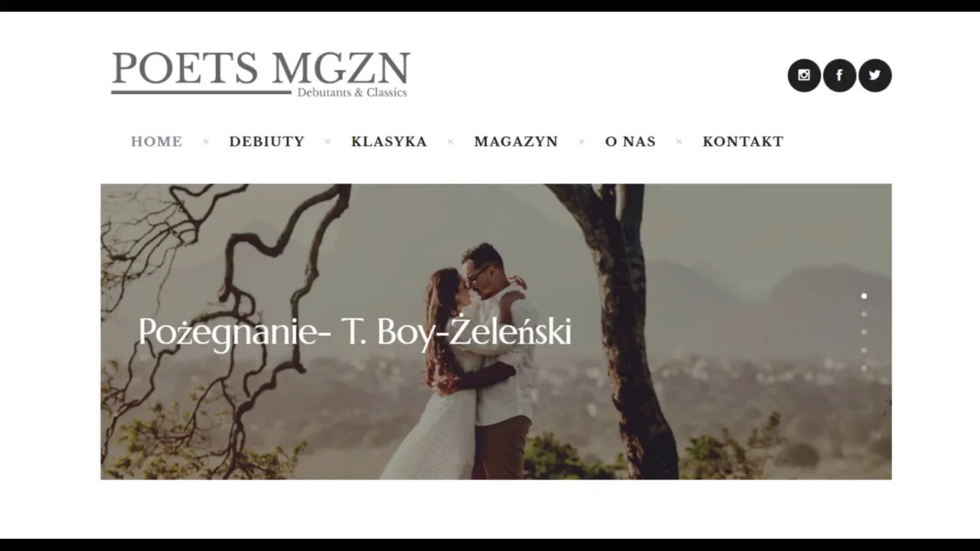Click the POETS MGZN logo
Screen dimensions: 980x551
click(x=260, y=74)
